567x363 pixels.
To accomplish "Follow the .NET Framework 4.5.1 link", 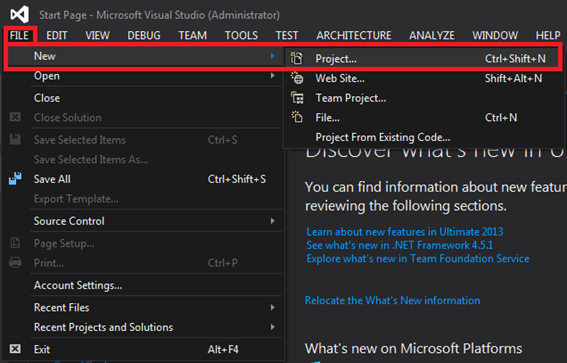I will [400, 245].
